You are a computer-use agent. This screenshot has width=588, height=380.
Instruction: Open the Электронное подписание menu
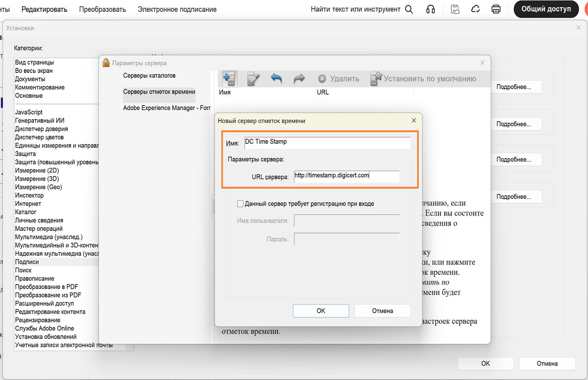coord(177,9)
